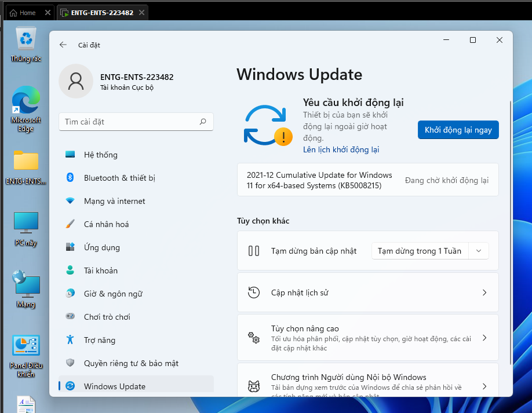Open the Trợ năng accessibility icon

tap(70, 339)
